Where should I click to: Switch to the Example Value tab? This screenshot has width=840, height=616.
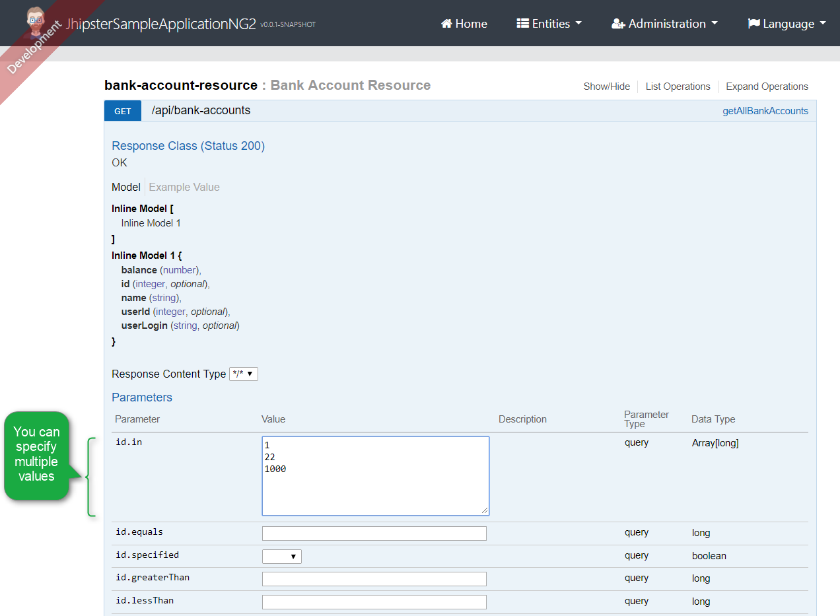click(x=184, y=187)
